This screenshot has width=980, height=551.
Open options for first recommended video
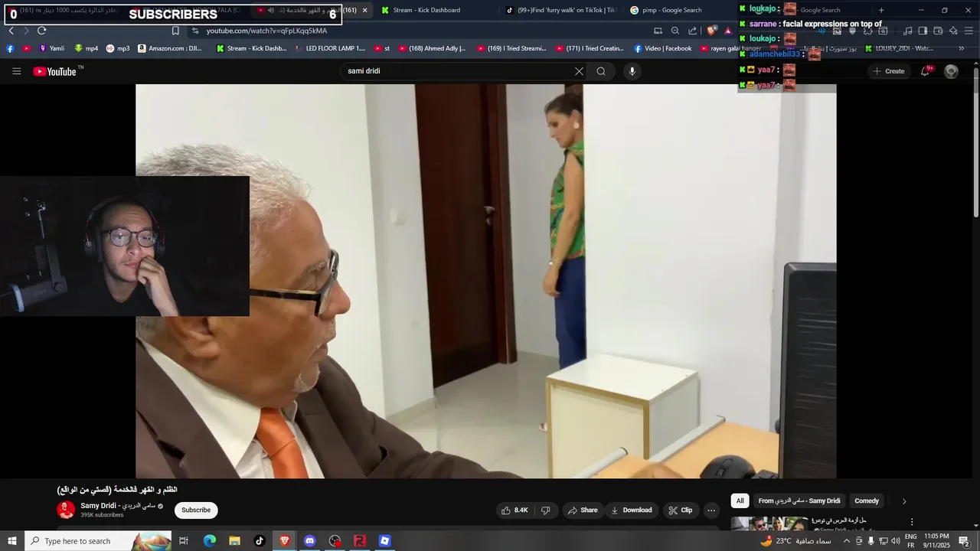[911, 522]
